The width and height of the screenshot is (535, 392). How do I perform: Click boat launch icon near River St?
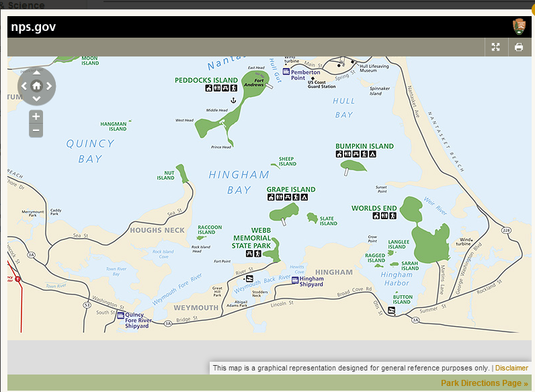pos(250,278)
